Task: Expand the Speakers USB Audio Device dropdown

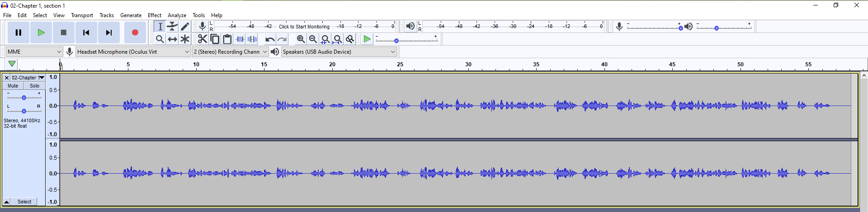Action: click(339, 52)
